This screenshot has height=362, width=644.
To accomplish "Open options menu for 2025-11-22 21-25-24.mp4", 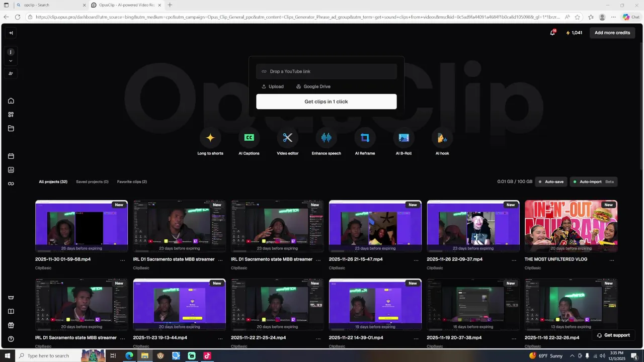I will click(318, 338).
